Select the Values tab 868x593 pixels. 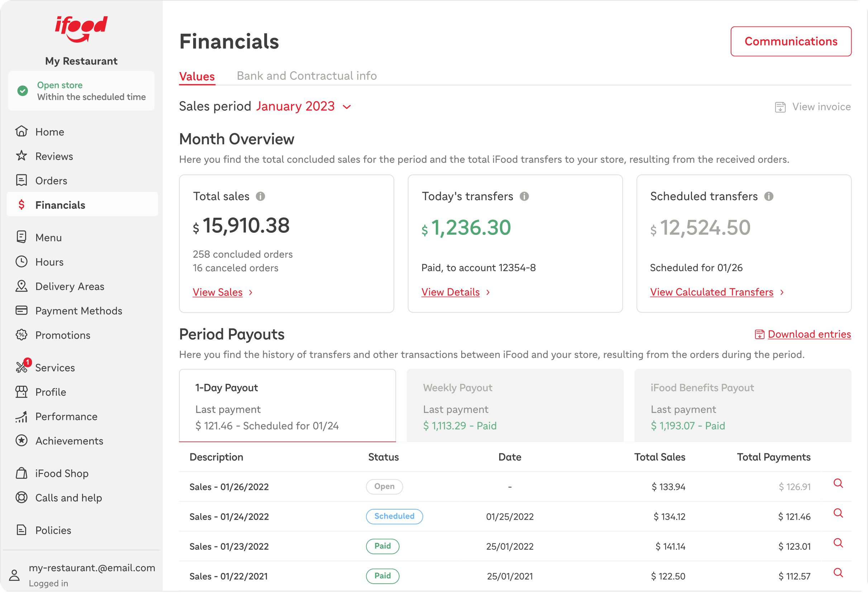point(197,76)
